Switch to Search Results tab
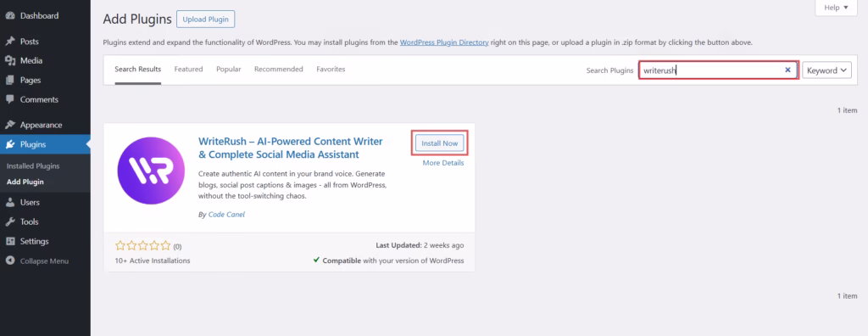Viewport: 868px width, 336px height. (138, 70)
